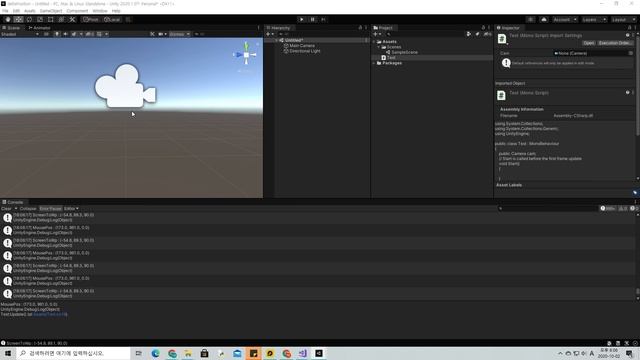Select the Scale tool
Screen dimensions: 640x360
pyautogui.click(x=40, y=19)
